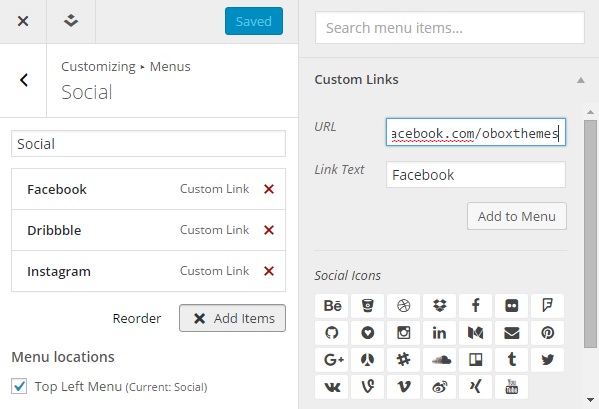Choose the Instagram camera social icon
Screen dimensions: 599x409
[403, 333]
